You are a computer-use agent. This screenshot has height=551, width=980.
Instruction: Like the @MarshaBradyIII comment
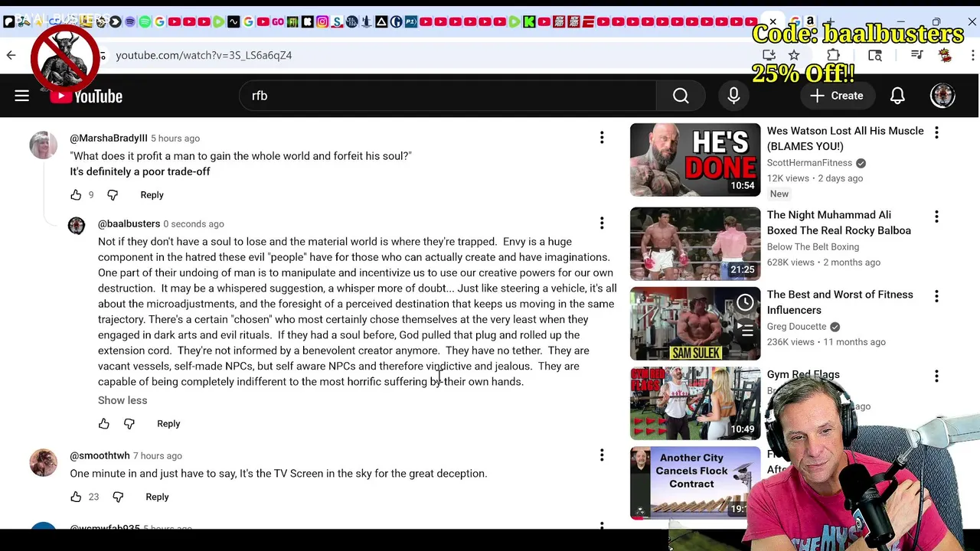point(76,195)
